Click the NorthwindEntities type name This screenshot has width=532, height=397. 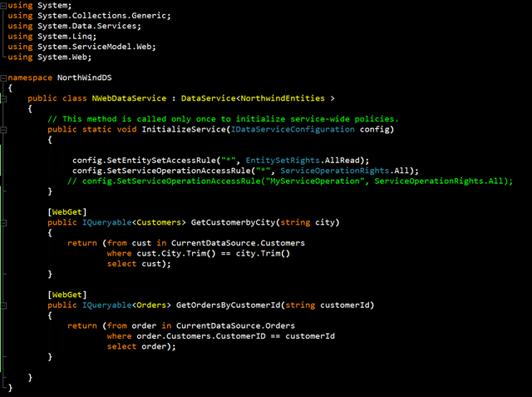pos(283,98)
